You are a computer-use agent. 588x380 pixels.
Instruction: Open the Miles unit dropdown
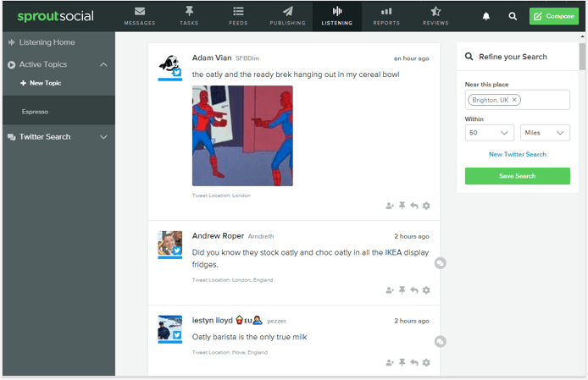point(545,133)
